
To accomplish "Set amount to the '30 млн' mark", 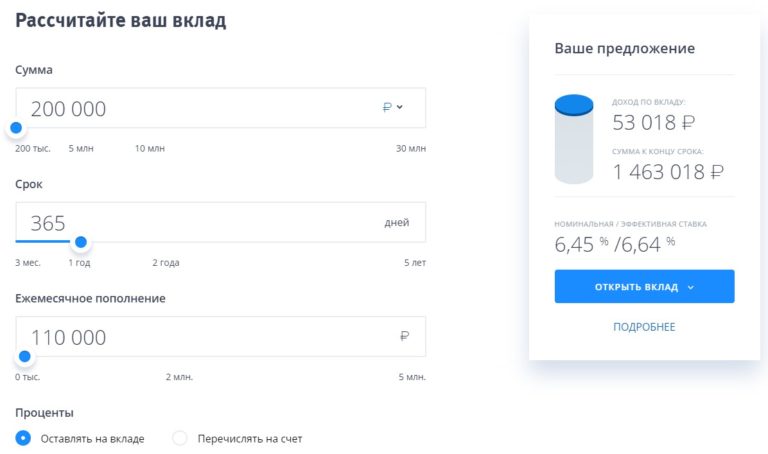I will (410, 149).
